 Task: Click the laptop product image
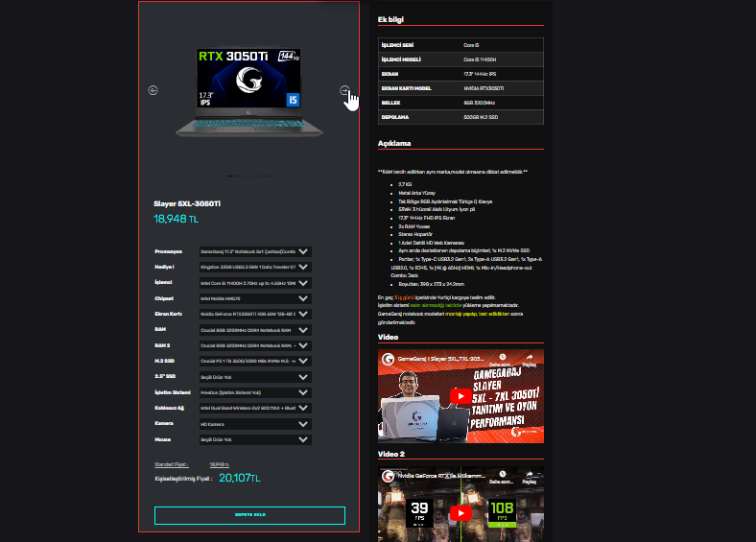click(248, 92)
